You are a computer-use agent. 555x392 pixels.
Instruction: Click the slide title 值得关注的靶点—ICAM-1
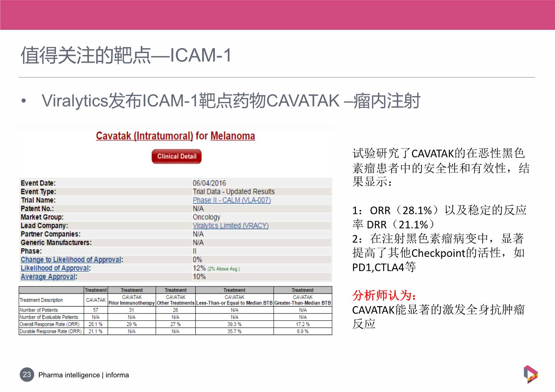click(126, 55)
